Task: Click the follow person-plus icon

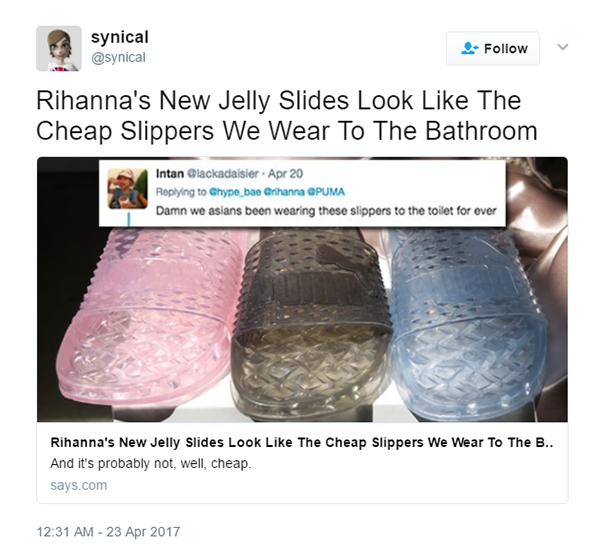Action: point(469,49)
